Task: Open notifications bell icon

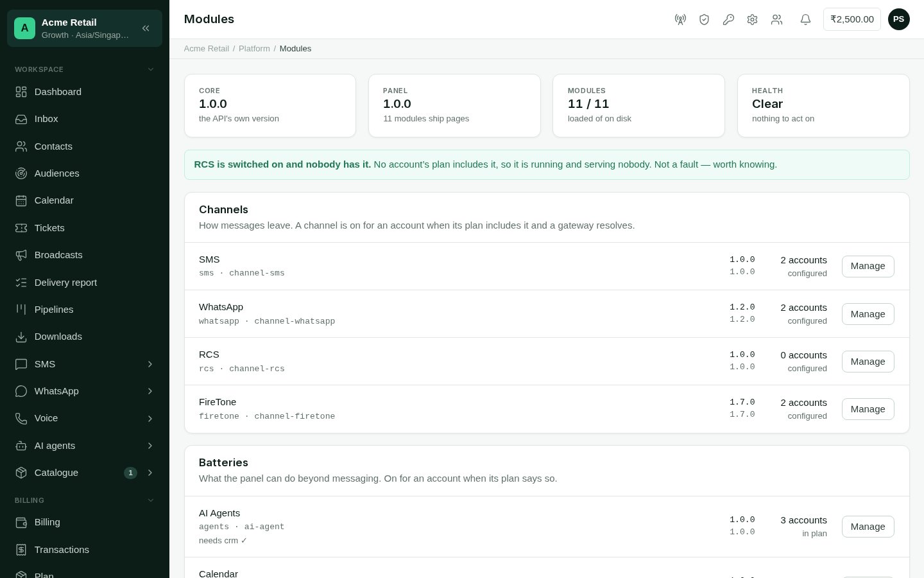Action: (805, 19)
